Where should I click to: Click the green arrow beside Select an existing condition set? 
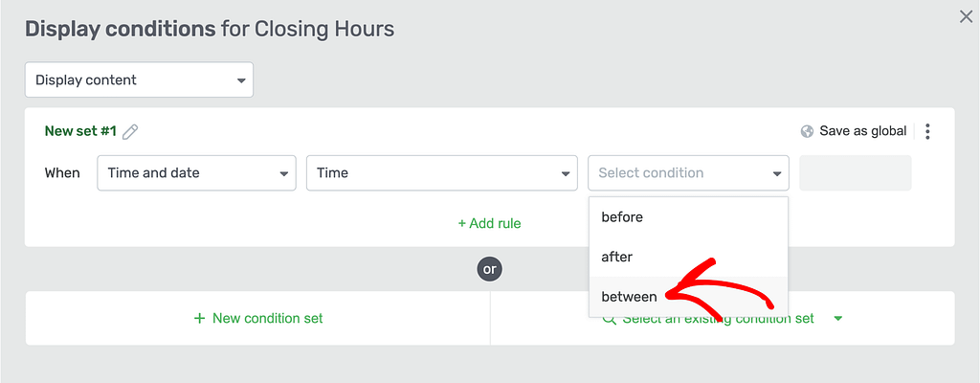(838, 319)
